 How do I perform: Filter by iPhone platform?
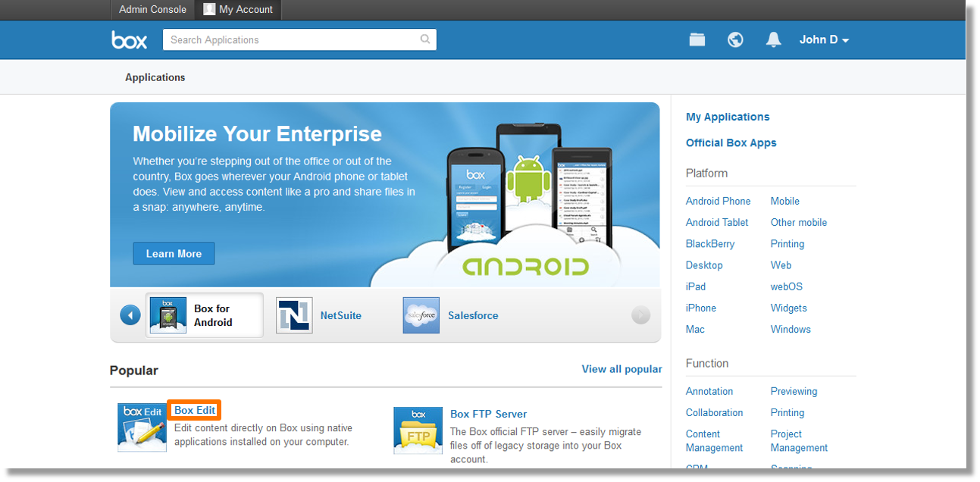pos(701,308)
